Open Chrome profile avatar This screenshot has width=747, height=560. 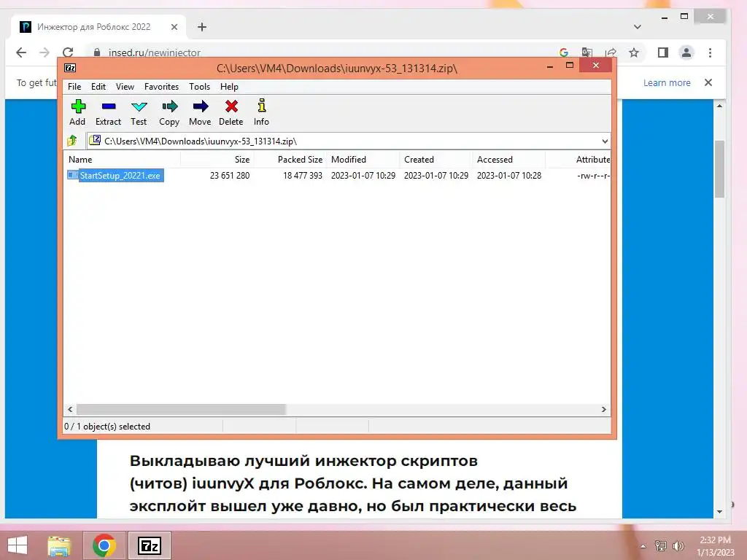686,52
